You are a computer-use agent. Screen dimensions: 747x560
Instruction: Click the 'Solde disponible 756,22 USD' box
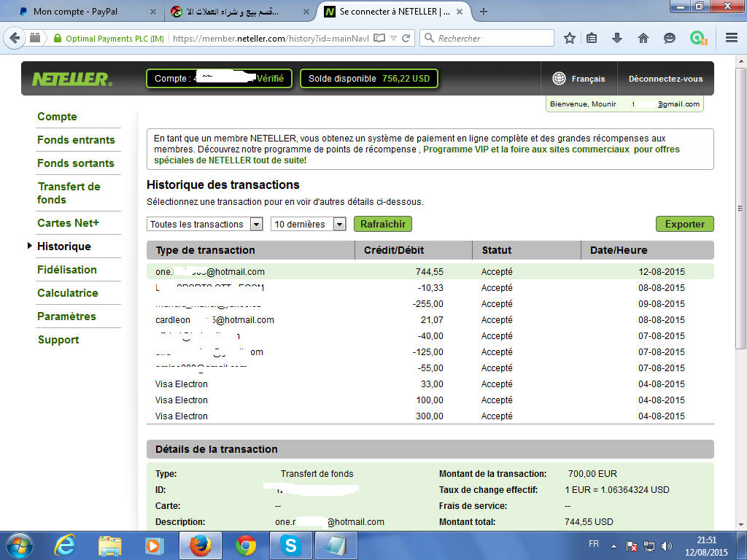pos(368,79)
